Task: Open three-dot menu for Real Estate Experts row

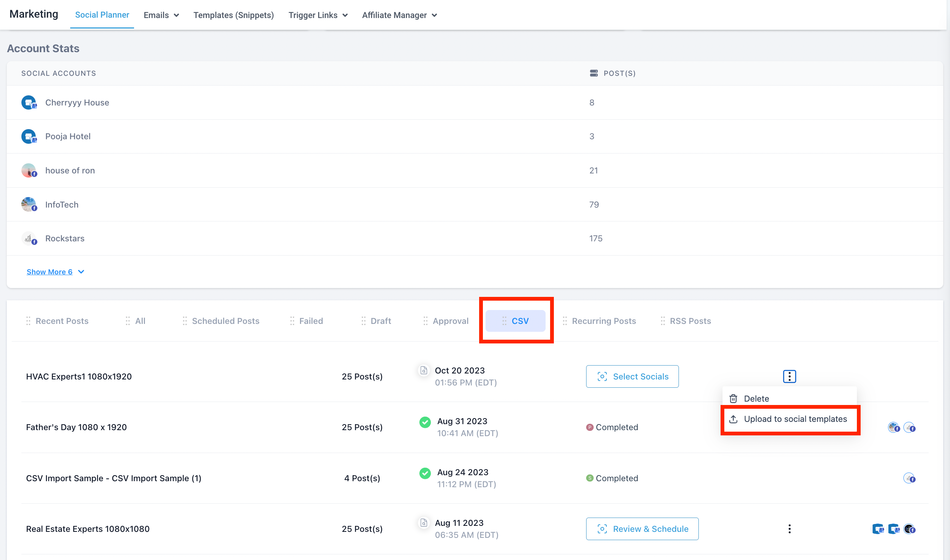Action: (790, 529)
